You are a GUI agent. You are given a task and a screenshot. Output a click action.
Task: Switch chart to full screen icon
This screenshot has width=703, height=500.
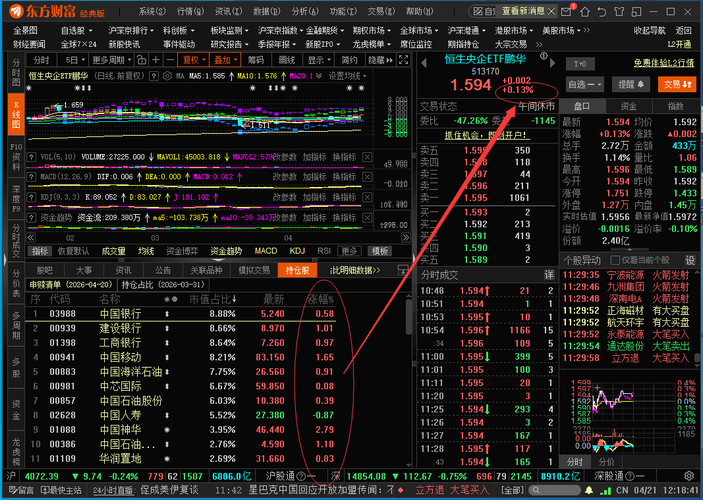(404, 60)
